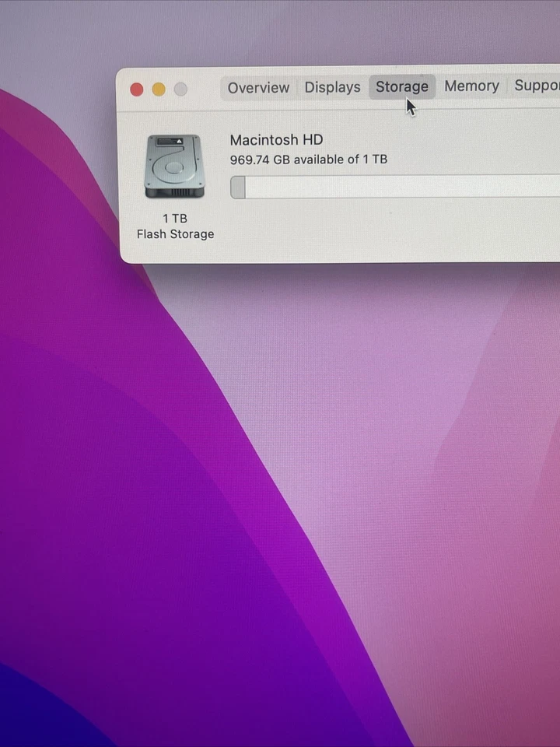Viewport: 560px width, 747px height.
Task: Click the storage usage bar
Action: pos(395,187)
